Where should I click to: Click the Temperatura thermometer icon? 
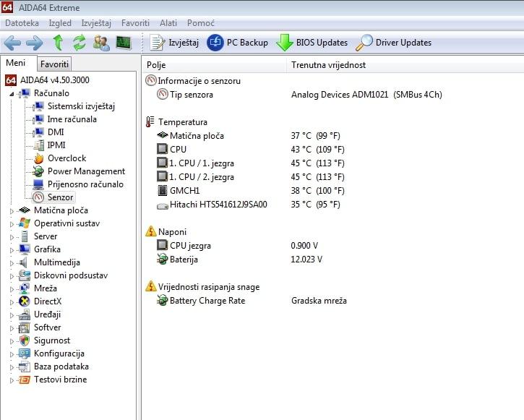pyautogui.click(x=150, y=122)
